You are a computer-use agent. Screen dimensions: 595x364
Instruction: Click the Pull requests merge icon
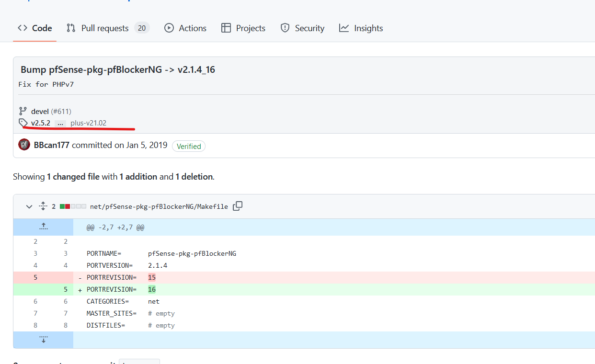(71, 28)
